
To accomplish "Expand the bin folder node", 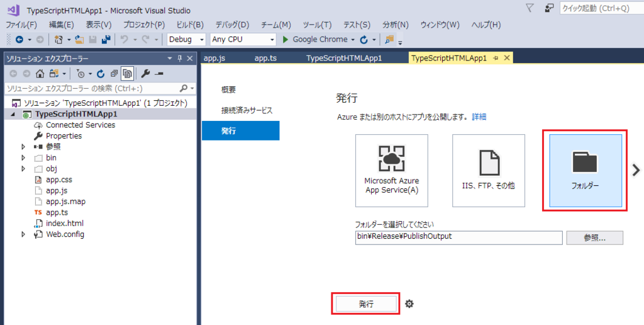I will (23, 157).
